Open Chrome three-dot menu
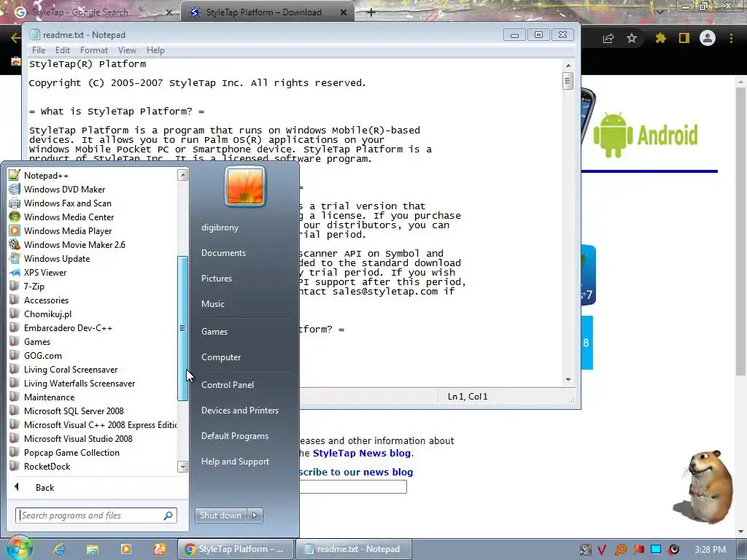 (x=731, y=38)
